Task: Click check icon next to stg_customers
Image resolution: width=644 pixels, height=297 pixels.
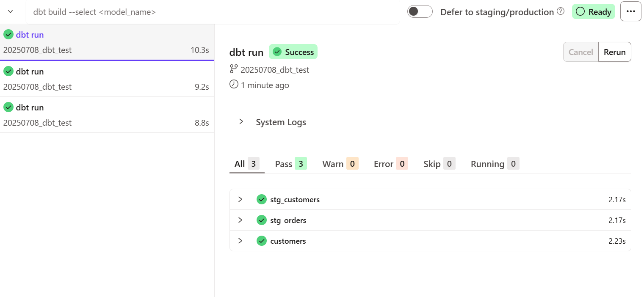Action: click(262, 199)
